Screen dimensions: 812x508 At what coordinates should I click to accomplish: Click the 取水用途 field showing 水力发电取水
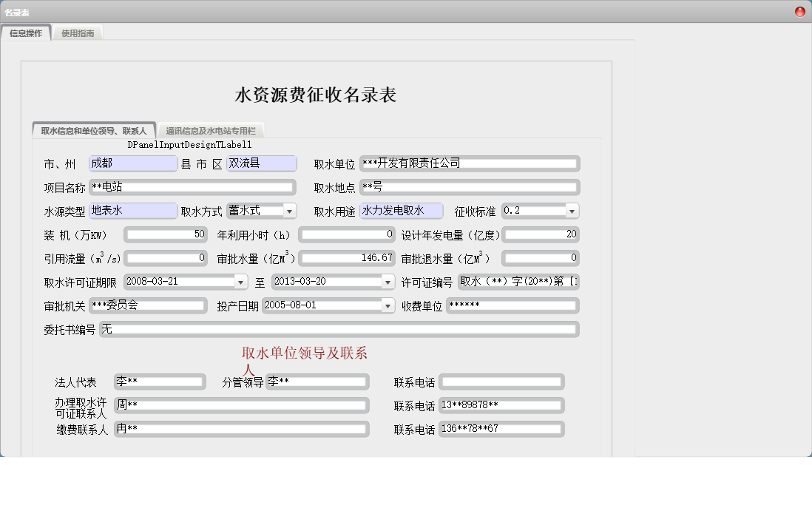point(402,211)
